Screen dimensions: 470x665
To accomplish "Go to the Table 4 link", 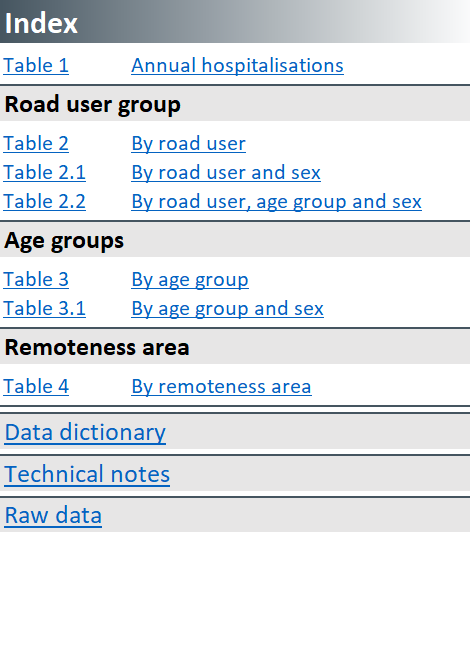I will tap(36, 386).
